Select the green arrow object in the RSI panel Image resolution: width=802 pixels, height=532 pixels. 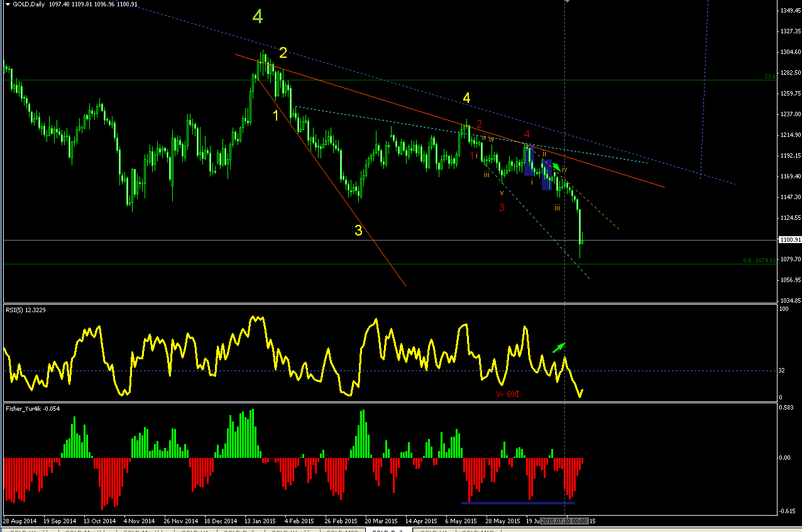[559, 347]
